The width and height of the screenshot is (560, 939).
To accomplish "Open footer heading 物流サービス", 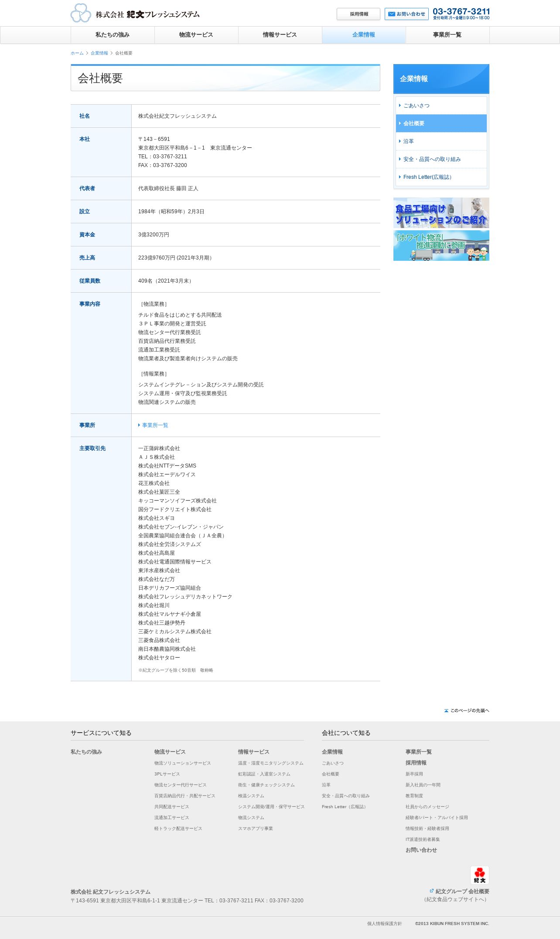I will pyautogui.click(x=170, y=752).
